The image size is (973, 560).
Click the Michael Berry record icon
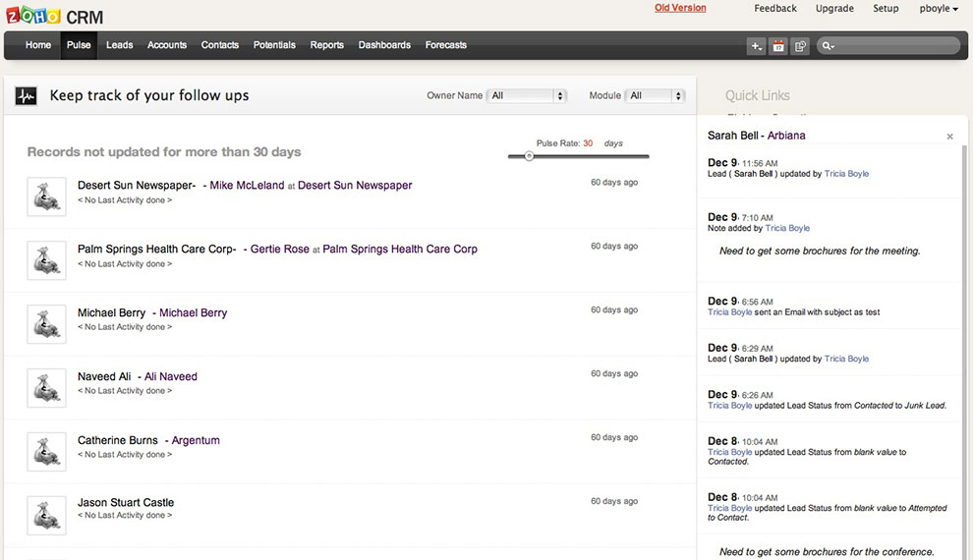46,324
